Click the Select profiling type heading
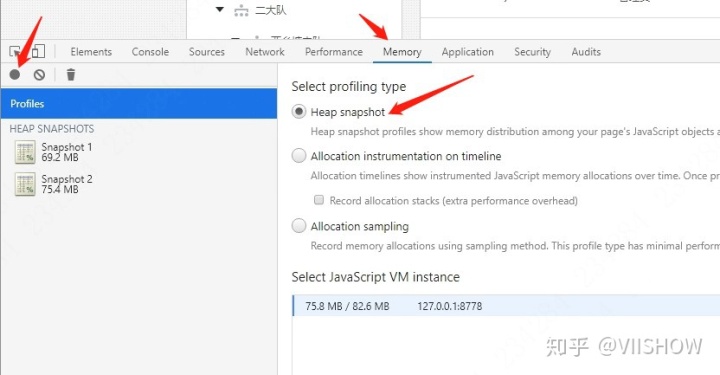The image size is (720, 375). (349, 86)
